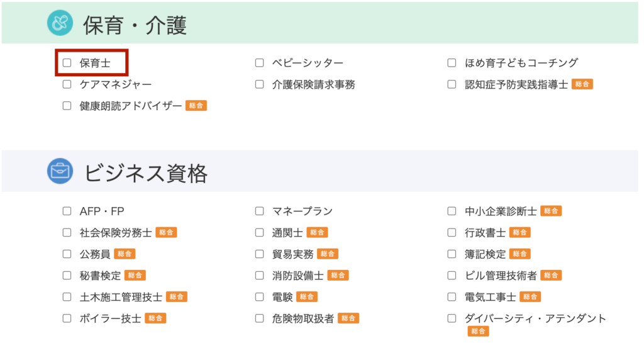644x343 pixels.
Task: Click the pacifier icon beside 保育・介護
Action: (x=60, y=23)
